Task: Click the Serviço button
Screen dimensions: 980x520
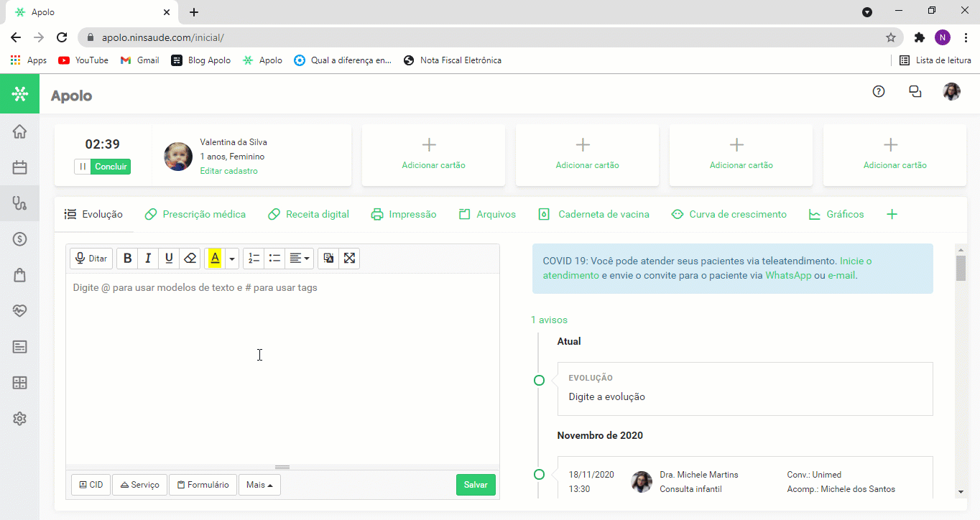Action: click(140, 485)
